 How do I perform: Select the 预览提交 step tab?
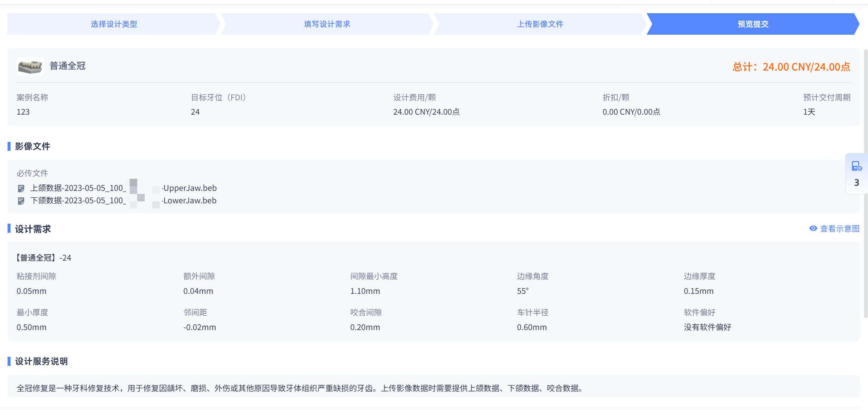[753, 24]
